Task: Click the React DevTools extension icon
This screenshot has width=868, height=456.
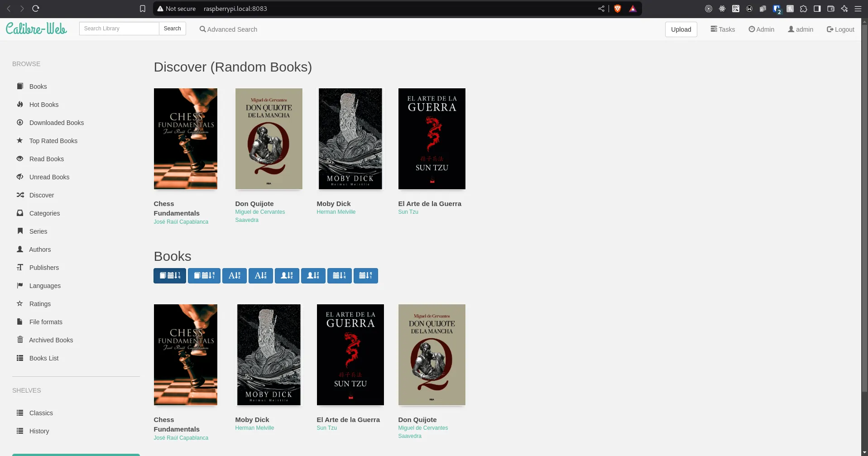Action: coord(722,9)
